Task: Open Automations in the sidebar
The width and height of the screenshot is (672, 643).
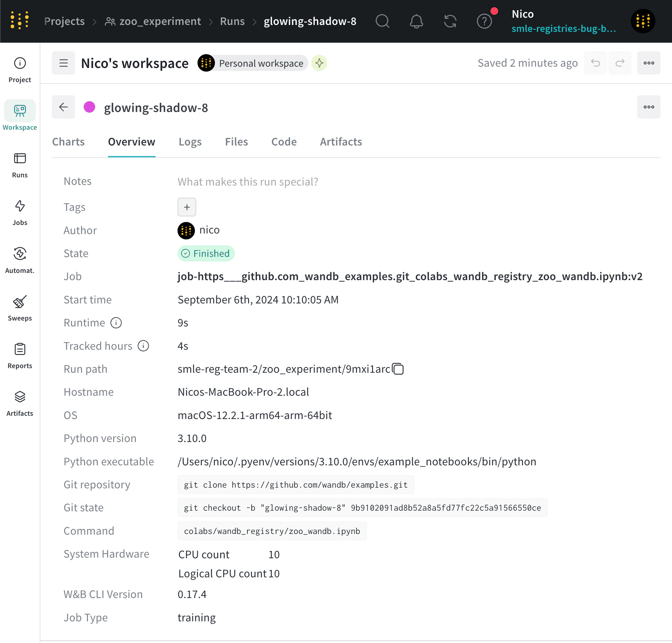Action: point(20,260)
